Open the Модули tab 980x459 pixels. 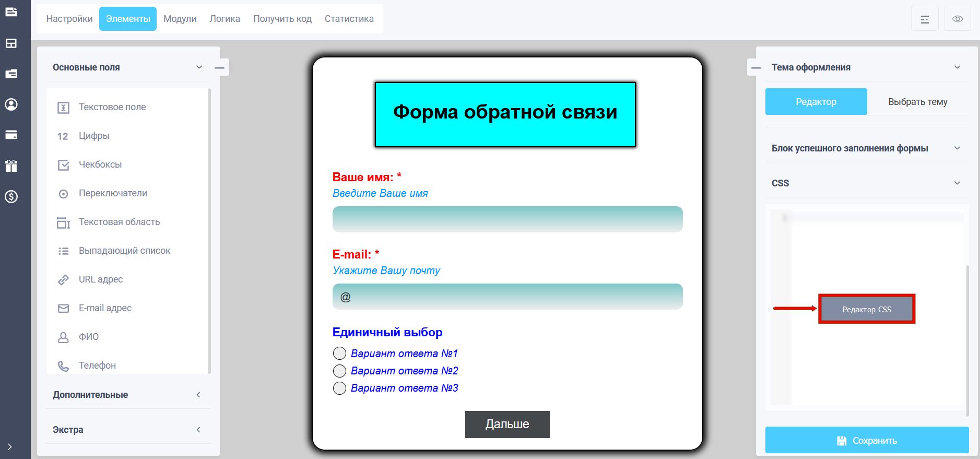click(180, 19)
